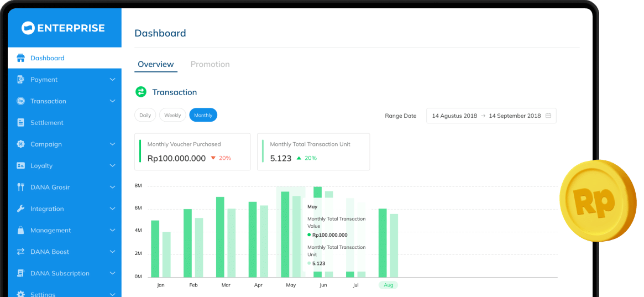644x297 pixels.
Task: Click the DANA Boost arrows icon
Action: (20, 252)
